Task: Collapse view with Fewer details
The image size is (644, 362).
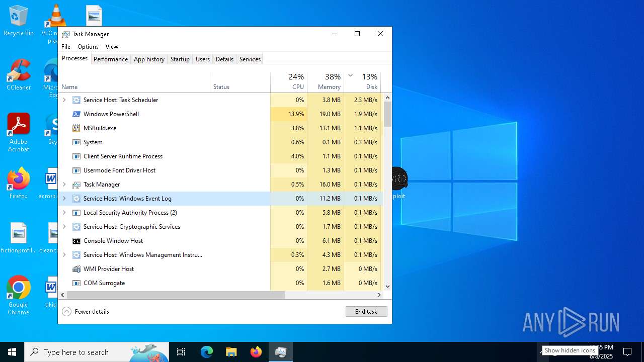Action: point(86,312)
